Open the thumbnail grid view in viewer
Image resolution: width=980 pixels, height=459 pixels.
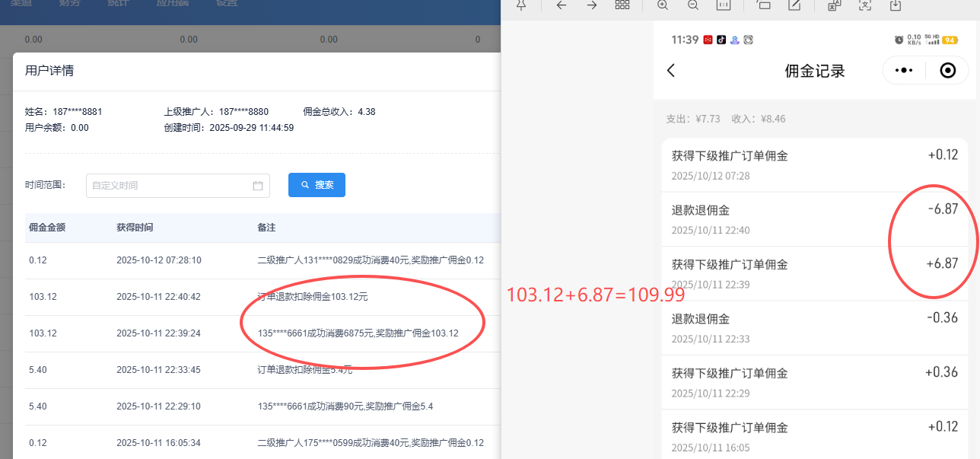coord(622,5)
